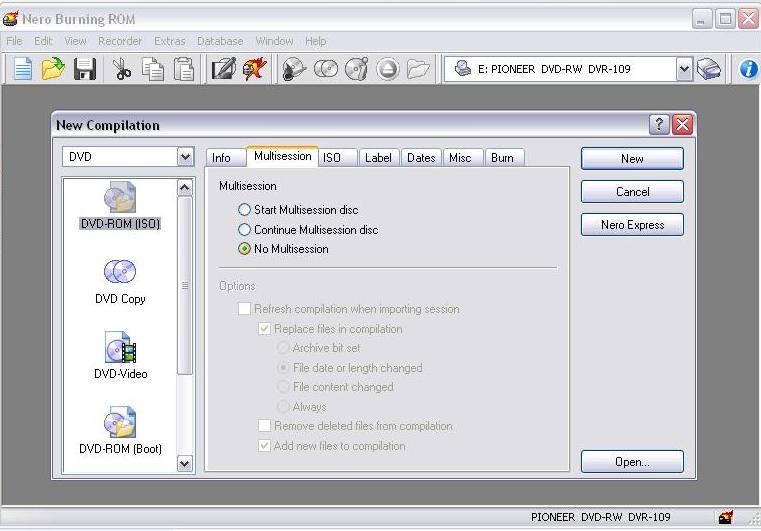
Task: Switch to the Label tab
Action: pos(379,158)
